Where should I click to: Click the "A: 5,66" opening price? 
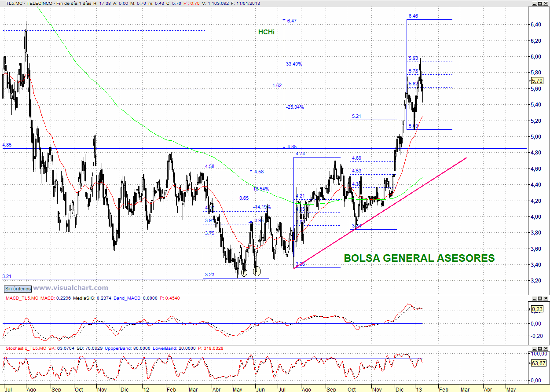click(x=121, y=3)
